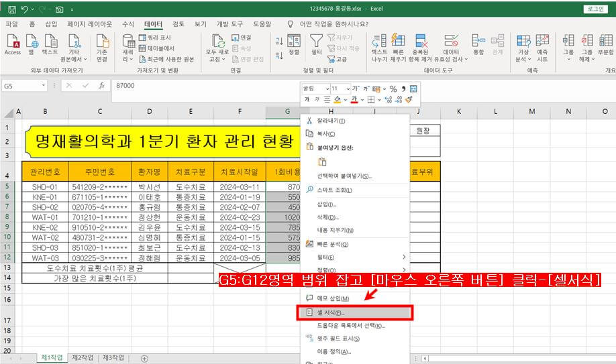616x364 pixels.
Task: Click 쿼리 표시 in the ribbon
Action: [x=155, y=38]
